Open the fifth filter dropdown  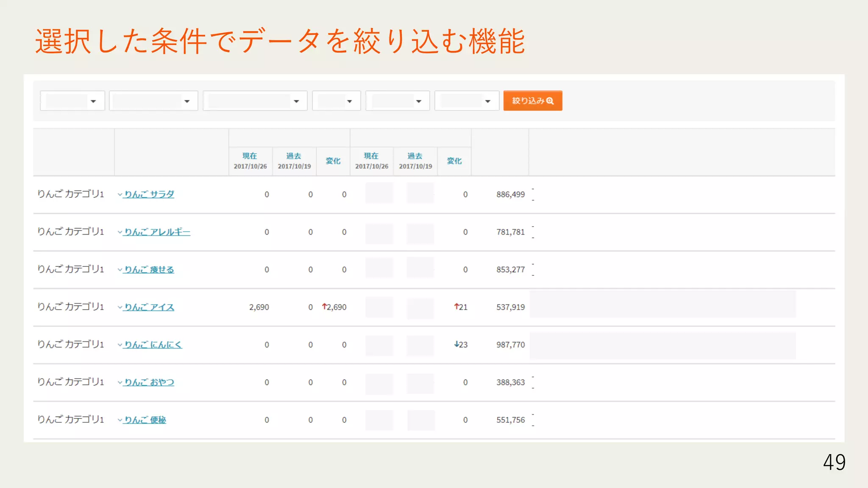tap(398, 101)
